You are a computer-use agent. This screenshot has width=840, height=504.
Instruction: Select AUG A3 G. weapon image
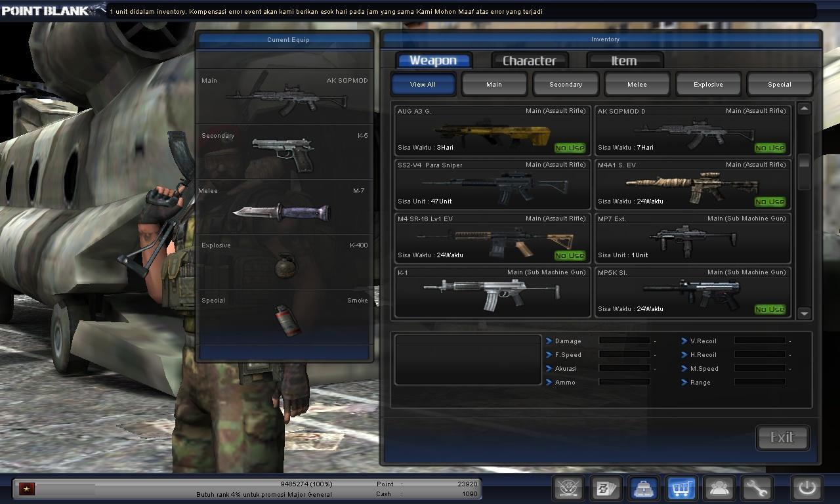coord(493,133)
